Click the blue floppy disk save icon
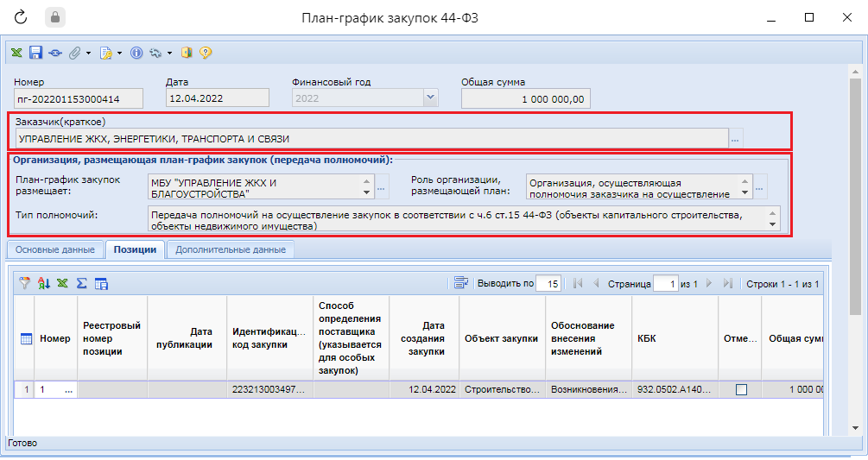This screenshot has width=868, height=460. 35,53
